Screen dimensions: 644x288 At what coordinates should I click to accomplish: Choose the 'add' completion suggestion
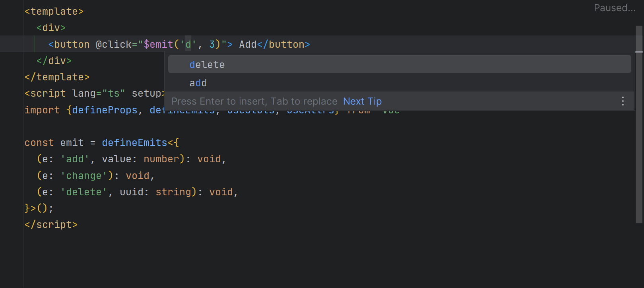[198, 83]
